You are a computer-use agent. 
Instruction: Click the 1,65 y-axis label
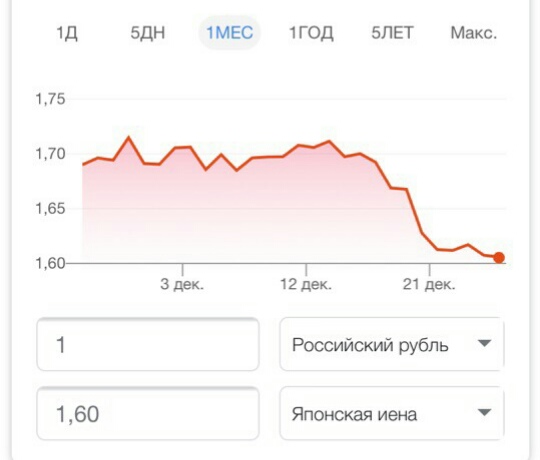tap(50, 209)
